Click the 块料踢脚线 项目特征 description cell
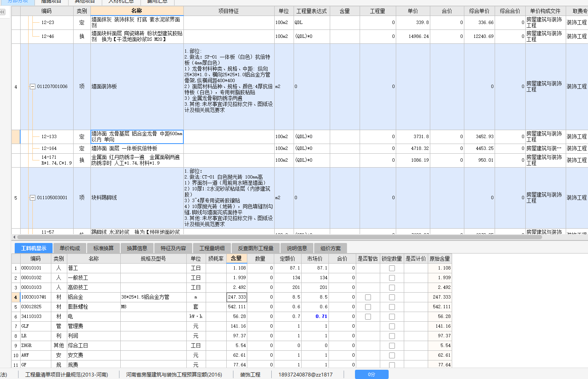The width and height of the screenshot is (588, 379). point(229,198)
